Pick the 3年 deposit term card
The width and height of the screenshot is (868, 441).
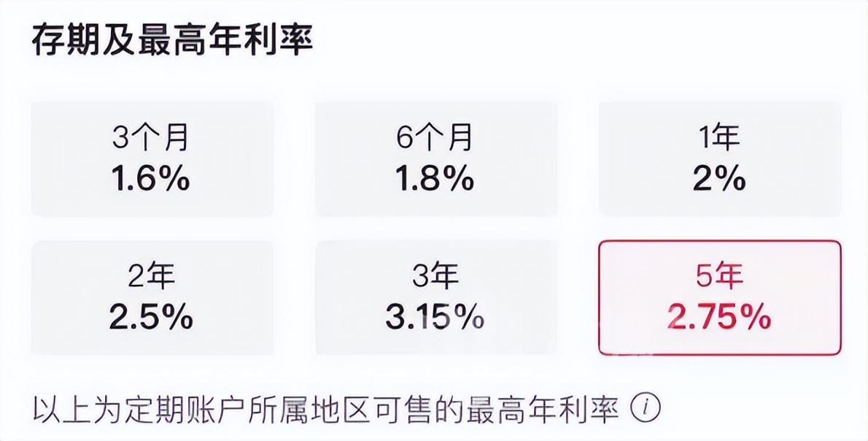click(x=435, y=297)
